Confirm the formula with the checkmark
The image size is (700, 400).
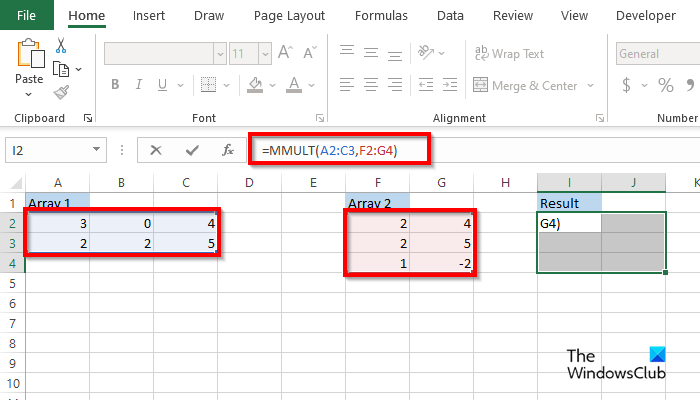click(192, 150)
